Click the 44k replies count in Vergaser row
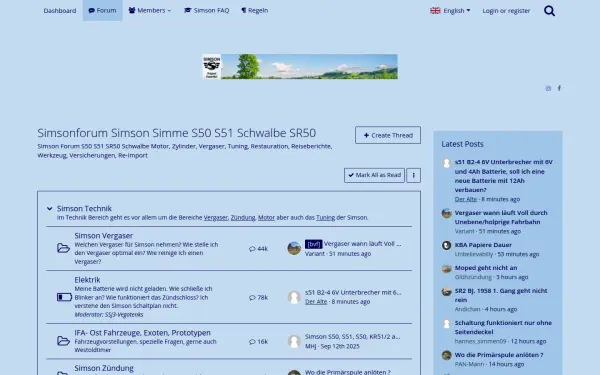 tap(258, 249)
